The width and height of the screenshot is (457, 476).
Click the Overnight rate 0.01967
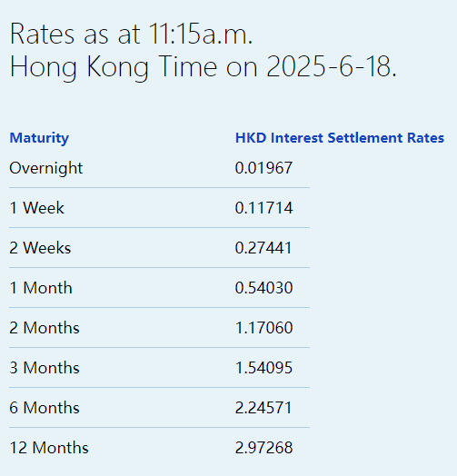[x=263, y=168]
